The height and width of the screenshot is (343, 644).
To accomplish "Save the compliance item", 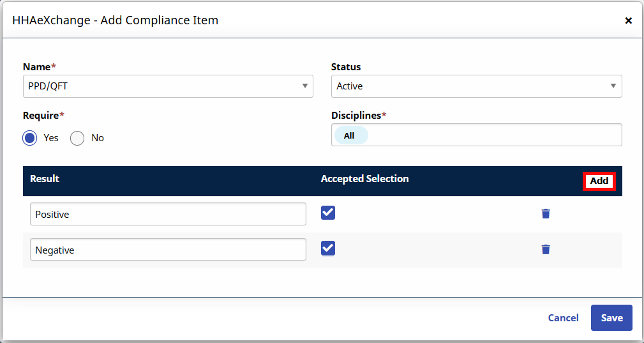I will (x=611, y=318).
